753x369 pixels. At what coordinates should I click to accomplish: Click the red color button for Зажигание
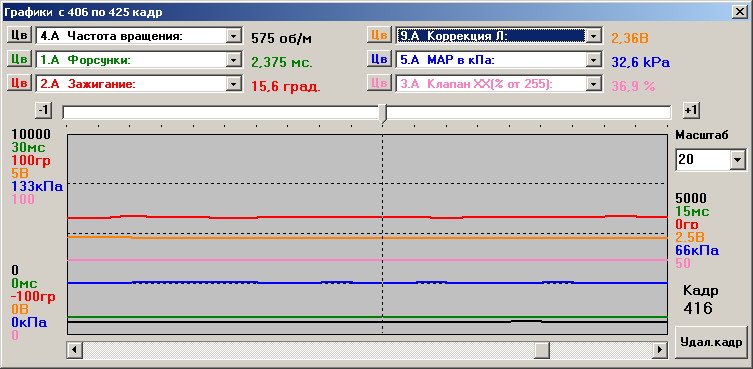pyautogui.click(x=19, y=83)
